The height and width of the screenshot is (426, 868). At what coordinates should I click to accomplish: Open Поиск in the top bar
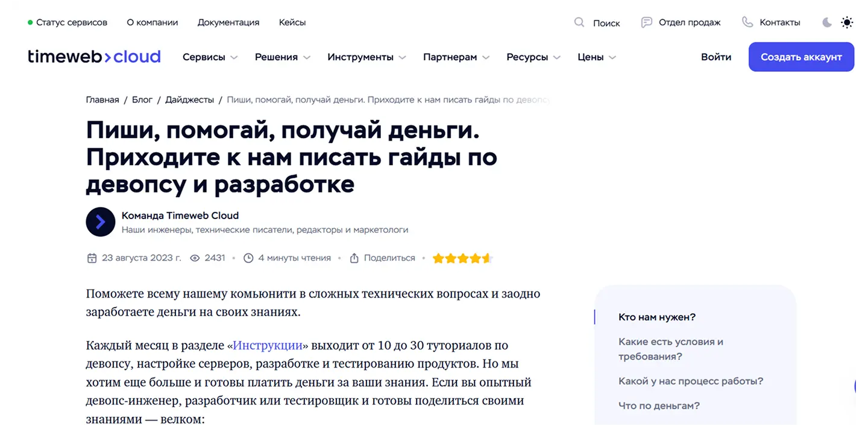[x=606, y=23]
